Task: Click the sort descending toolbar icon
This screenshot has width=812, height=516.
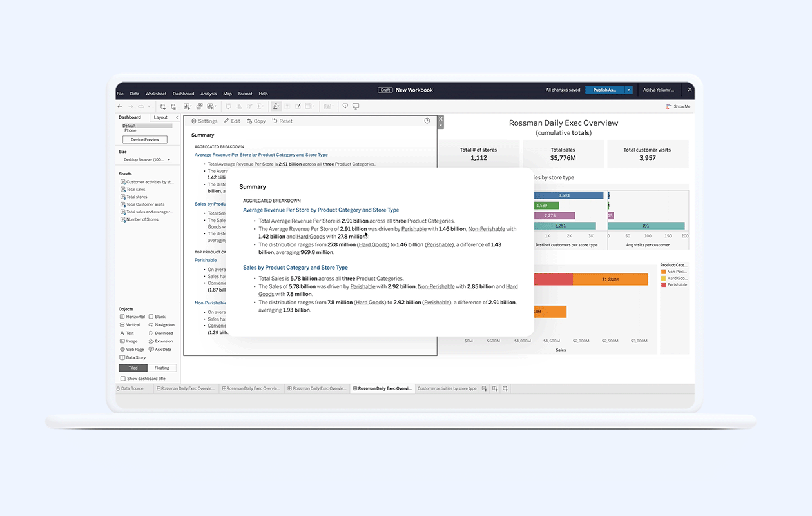Action: click(x=249, y=106)
